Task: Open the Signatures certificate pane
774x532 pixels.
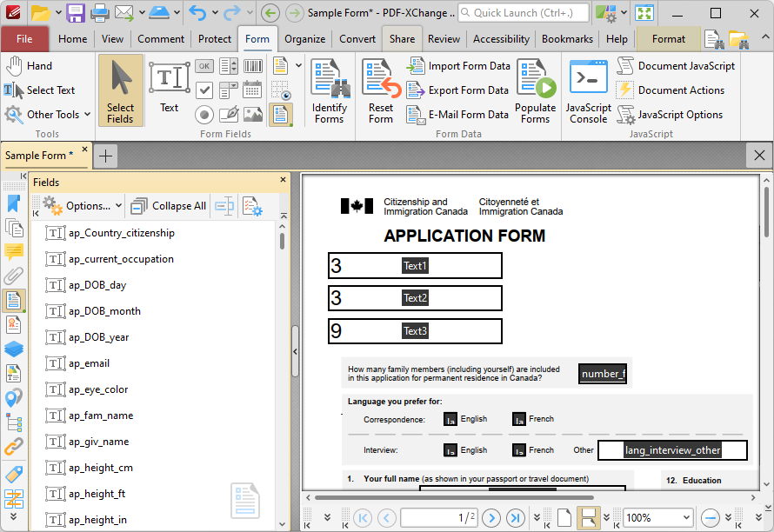Action: tap(14, 324)
